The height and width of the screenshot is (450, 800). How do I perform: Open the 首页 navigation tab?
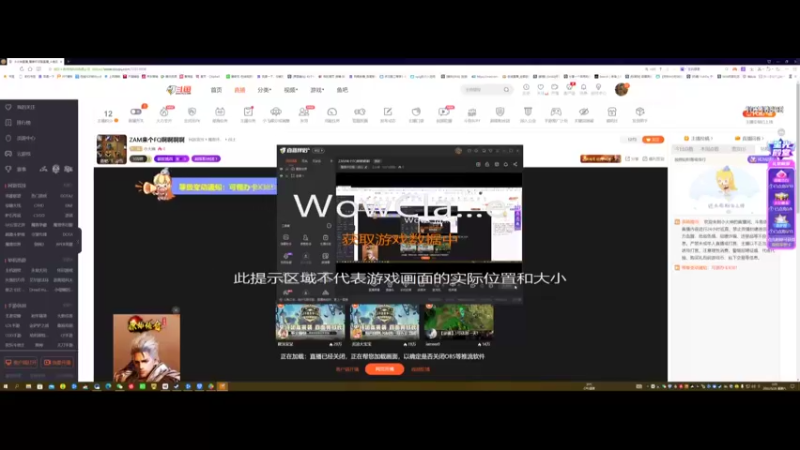(x=216, y=90)
